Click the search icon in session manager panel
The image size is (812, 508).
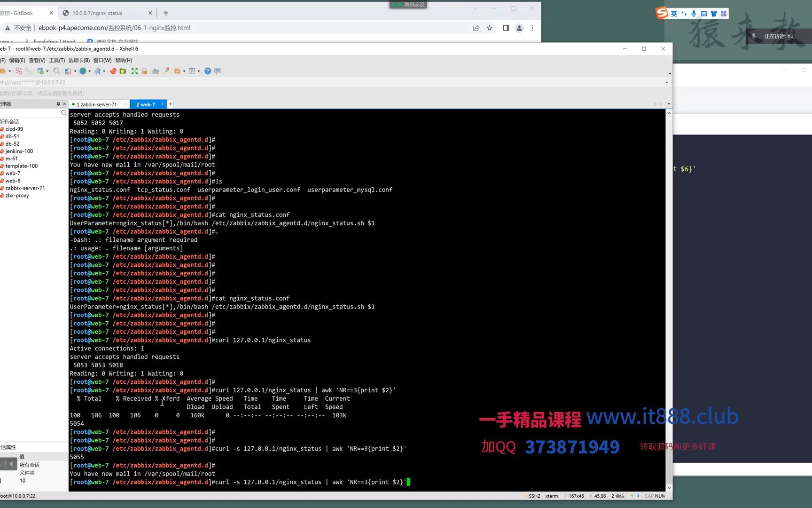click(x=64, y=113)
